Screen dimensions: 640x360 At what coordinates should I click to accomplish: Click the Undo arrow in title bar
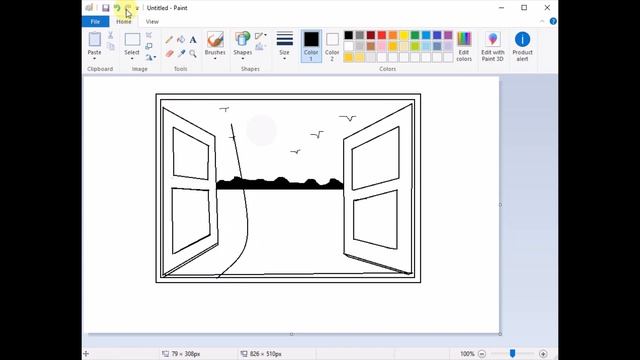(117, 8)
